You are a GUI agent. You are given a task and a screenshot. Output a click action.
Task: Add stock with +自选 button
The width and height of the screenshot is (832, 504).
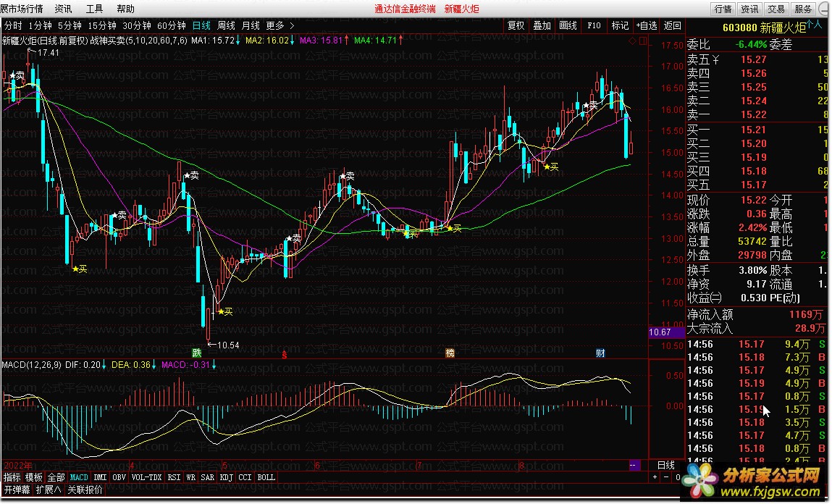click(x=647, y=25)
